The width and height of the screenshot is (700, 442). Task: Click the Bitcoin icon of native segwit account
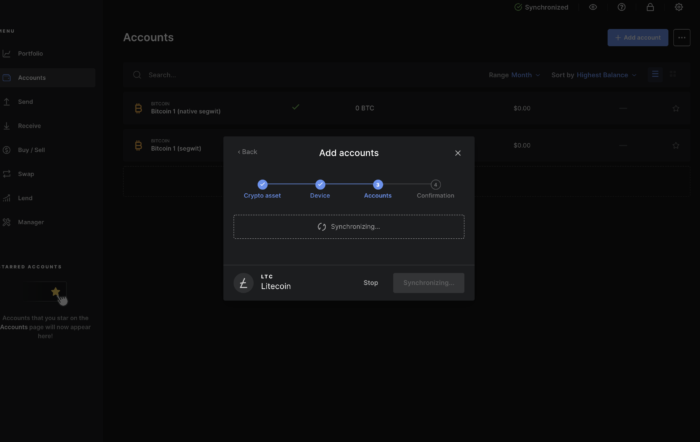coord(138,108)
